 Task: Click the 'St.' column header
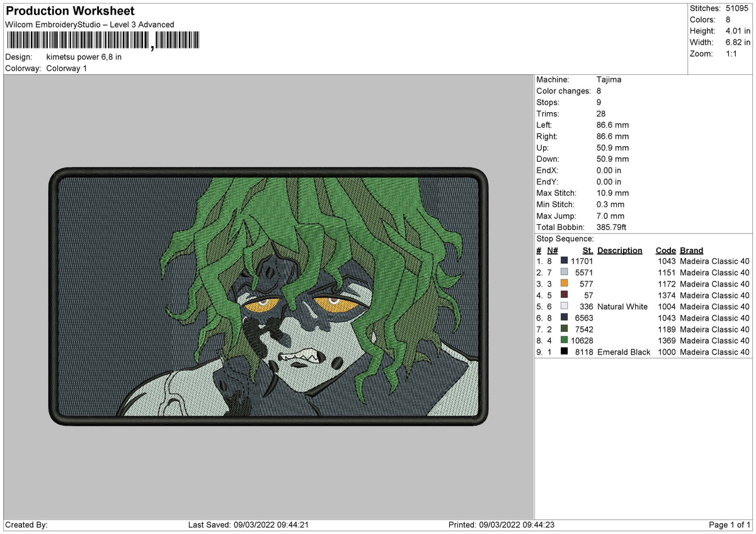[588, 250]
